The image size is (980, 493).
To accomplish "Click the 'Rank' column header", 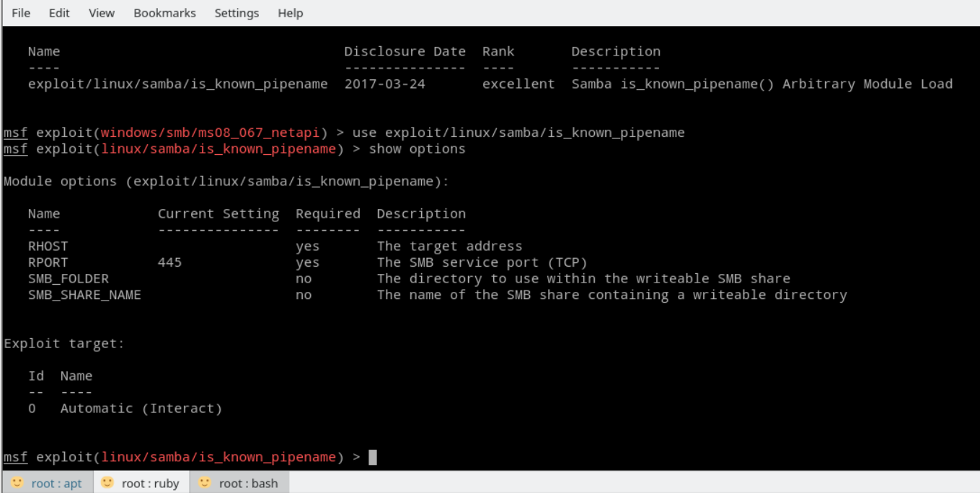I will coord(498,51).
